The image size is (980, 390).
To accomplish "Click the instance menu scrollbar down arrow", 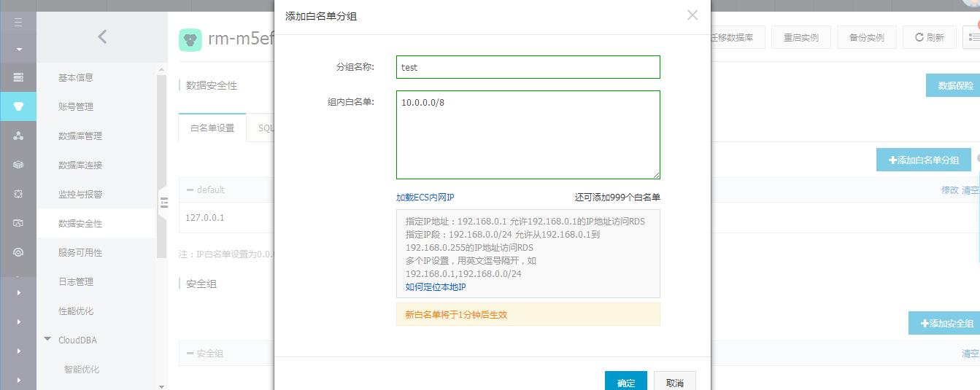I will coord(162,386).
